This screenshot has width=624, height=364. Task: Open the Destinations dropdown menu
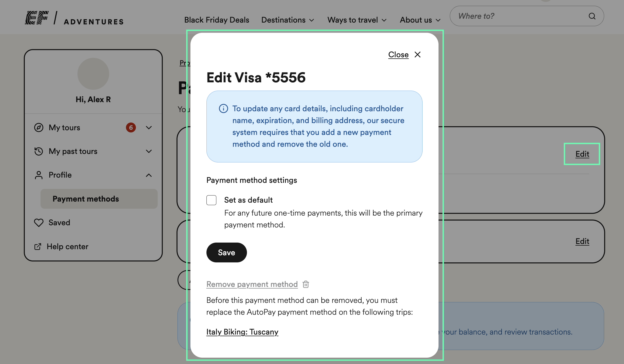[288, 20]
